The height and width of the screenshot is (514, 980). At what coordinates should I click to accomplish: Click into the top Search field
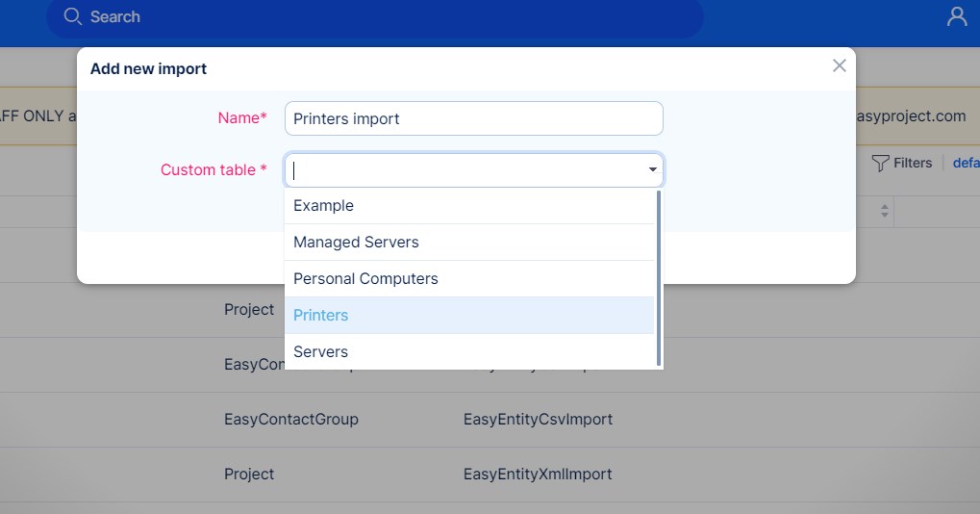click(x=385, y=17)
